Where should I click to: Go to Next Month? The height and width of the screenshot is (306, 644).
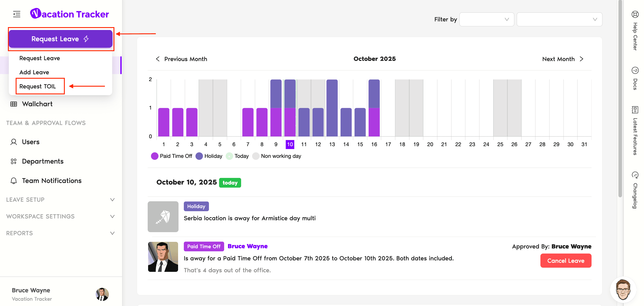(562, 59)
